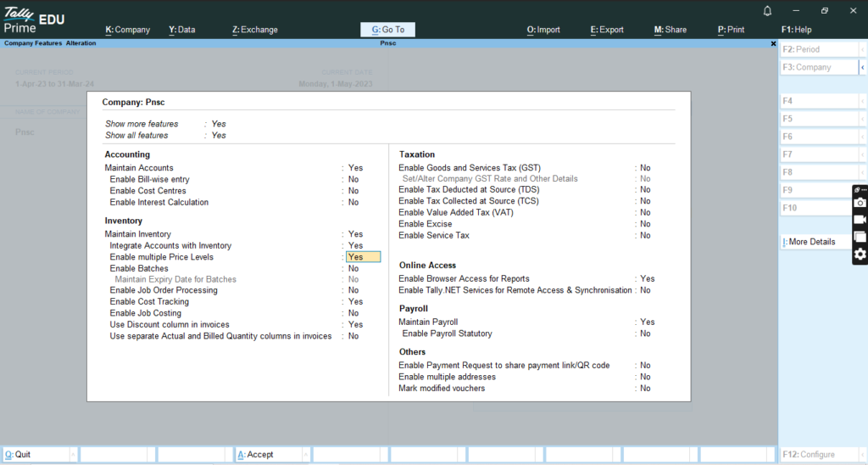The image size is (868, 465).
Task: Click Enable Payroll Statutory label
Action: click(448, 333)
